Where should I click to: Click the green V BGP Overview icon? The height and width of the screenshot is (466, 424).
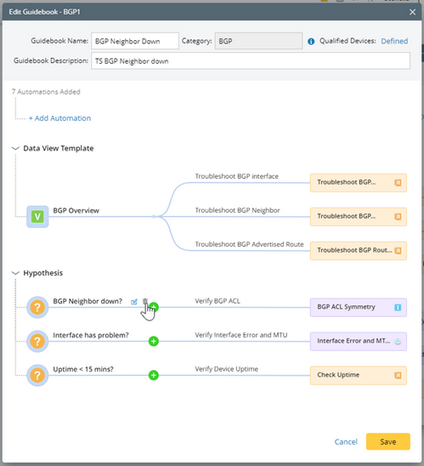37,217
